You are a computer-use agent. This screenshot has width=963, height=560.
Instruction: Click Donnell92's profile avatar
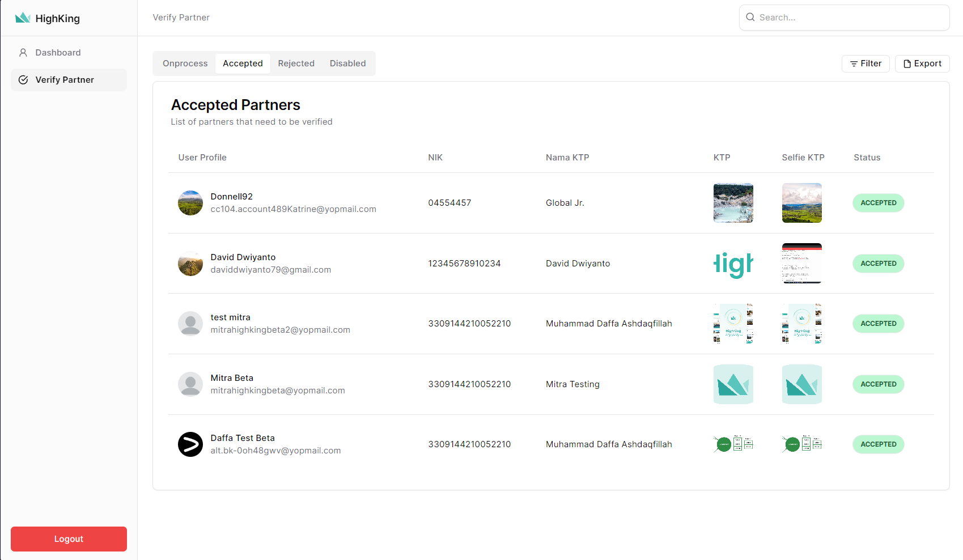(x=190, y=203)
